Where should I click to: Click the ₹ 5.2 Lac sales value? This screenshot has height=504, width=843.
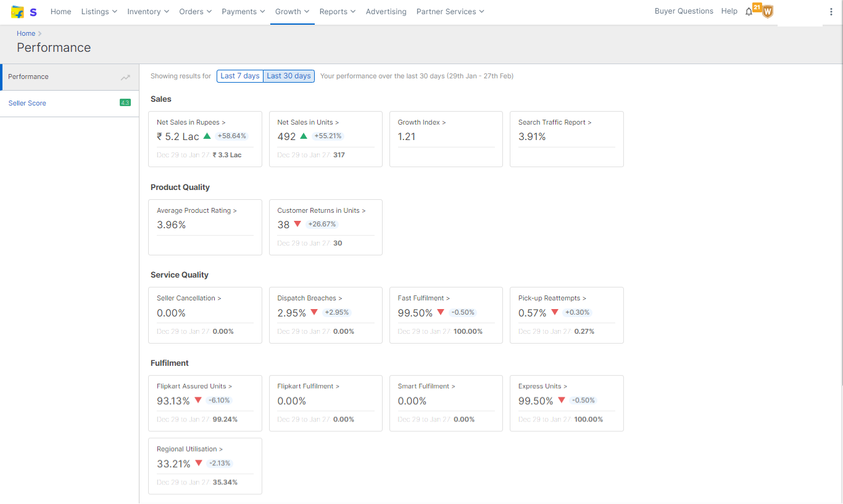pyautogui.click(x=178, y=137)
